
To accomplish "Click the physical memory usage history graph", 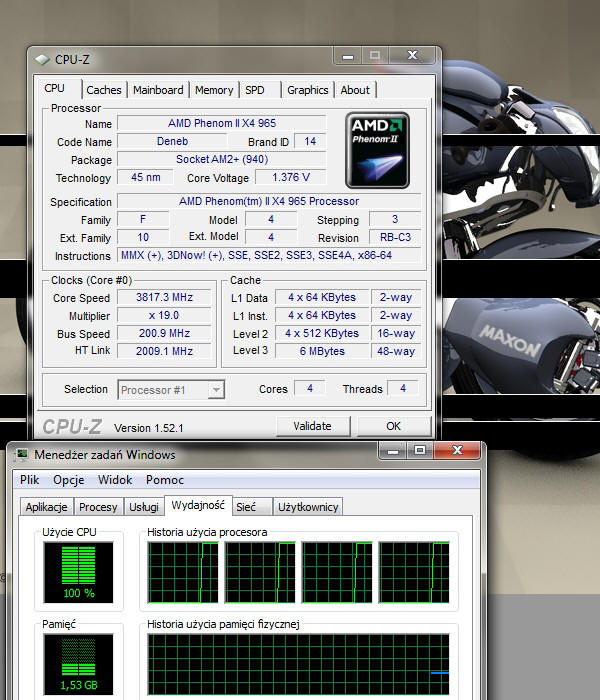I will point(298,664).
